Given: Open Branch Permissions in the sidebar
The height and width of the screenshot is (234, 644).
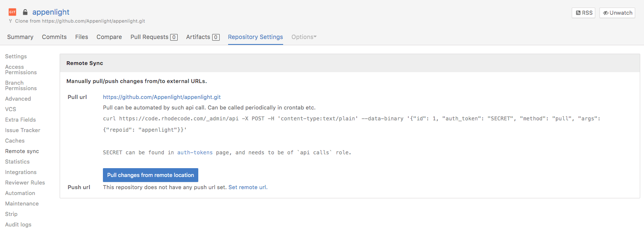Looking at the screenshot, I should tap(21, 86).
